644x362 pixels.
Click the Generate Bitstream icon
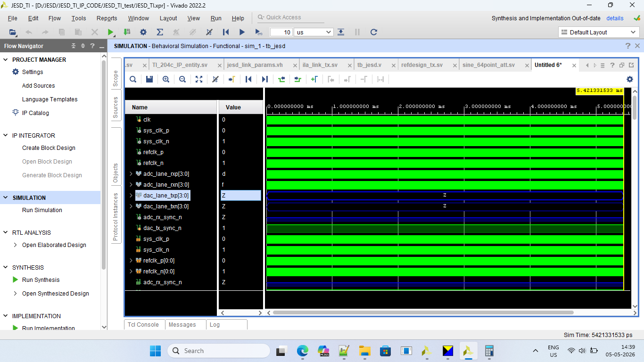[x=127, y=32]
